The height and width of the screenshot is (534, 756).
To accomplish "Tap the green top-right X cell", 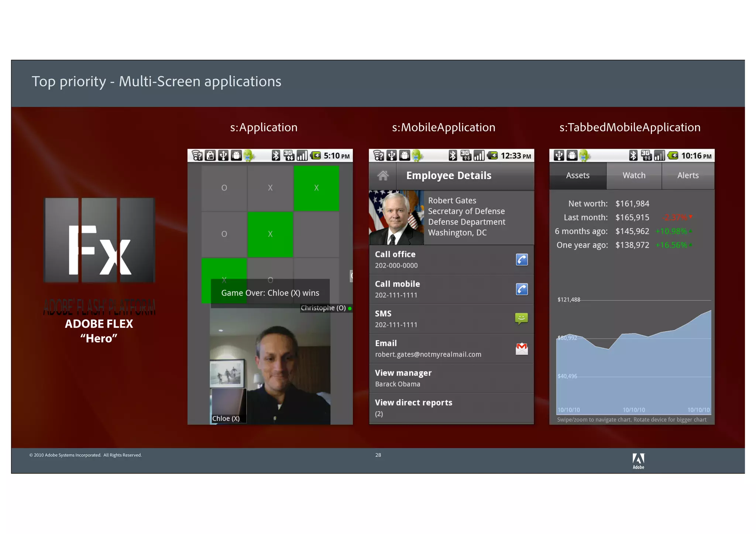I will click(x=316, y=188).
